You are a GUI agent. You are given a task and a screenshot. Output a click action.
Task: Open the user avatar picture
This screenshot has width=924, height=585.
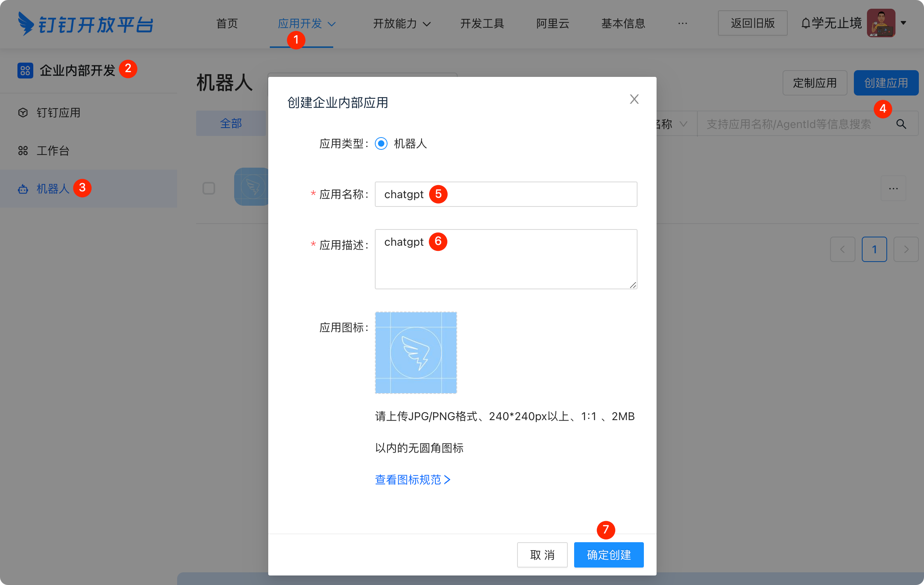point(880,23)
